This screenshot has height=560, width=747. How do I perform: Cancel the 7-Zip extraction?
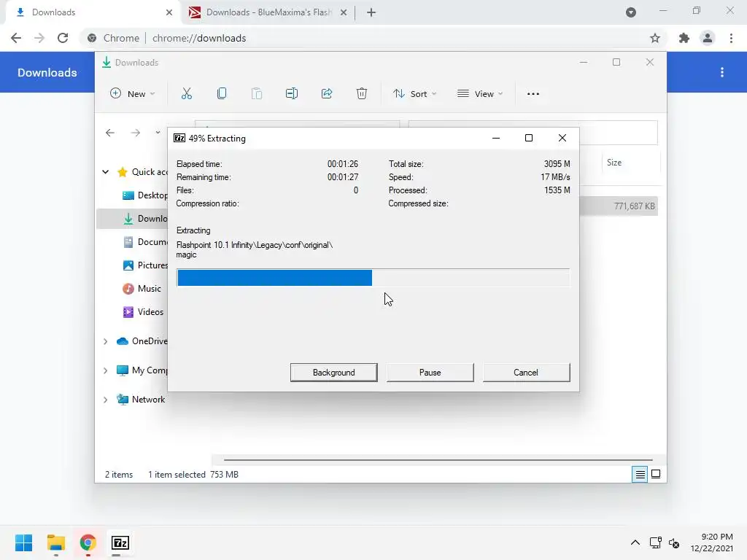point(526,373)
